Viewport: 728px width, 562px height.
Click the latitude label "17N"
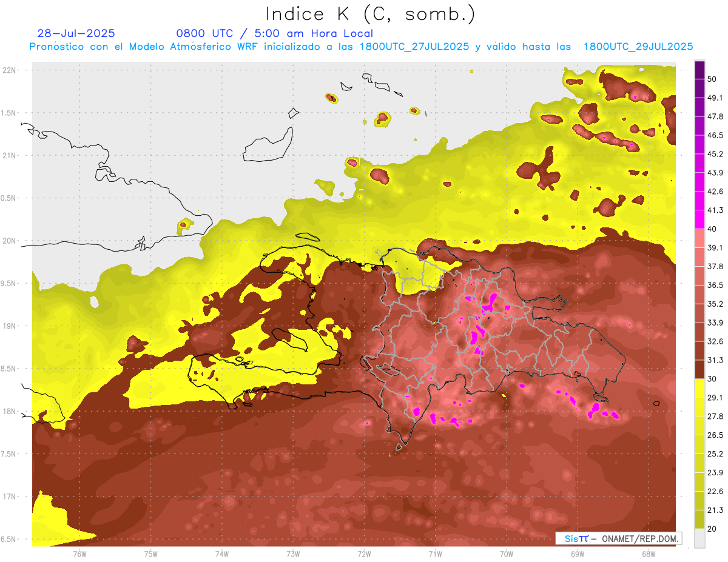[9, 497]
